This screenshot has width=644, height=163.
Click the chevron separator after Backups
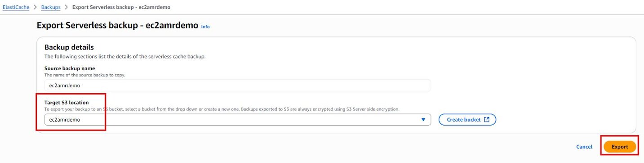67,7
